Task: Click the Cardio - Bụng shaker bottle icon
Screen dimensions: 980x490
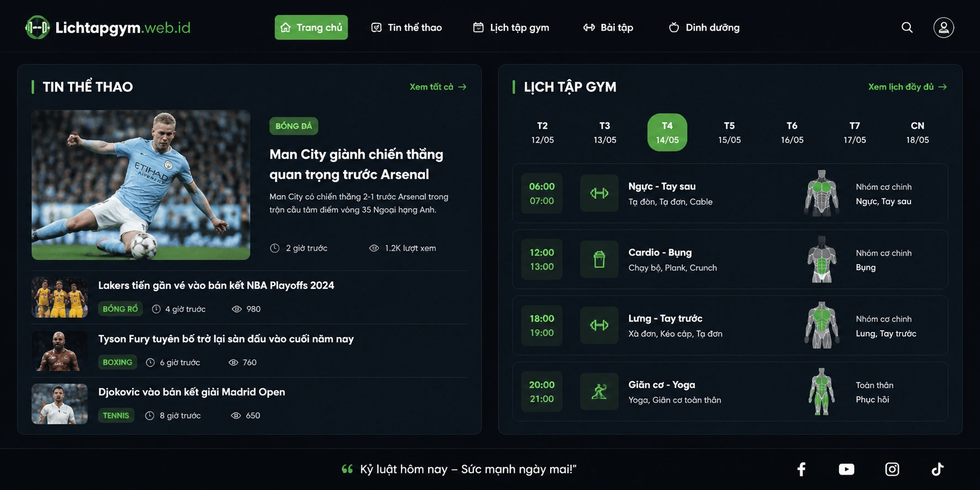Action: [x=599, y=259]
